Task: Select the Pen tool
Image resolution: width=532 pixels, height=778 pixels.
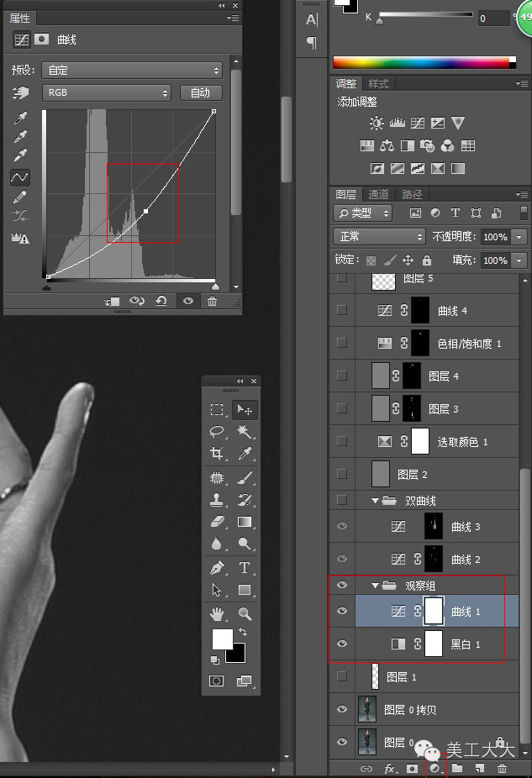Action: (x=216, y=567)
